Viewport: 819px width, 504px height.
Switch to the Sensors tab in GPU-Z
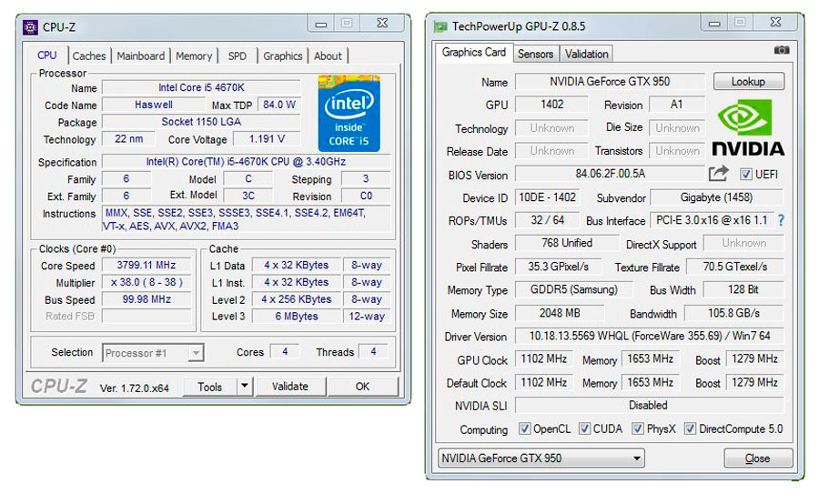pos(535,54)
